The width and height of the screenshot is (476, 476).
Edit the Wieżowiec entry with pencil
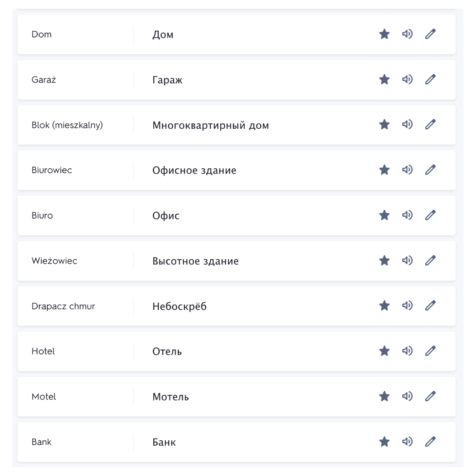tap(431, 260)
